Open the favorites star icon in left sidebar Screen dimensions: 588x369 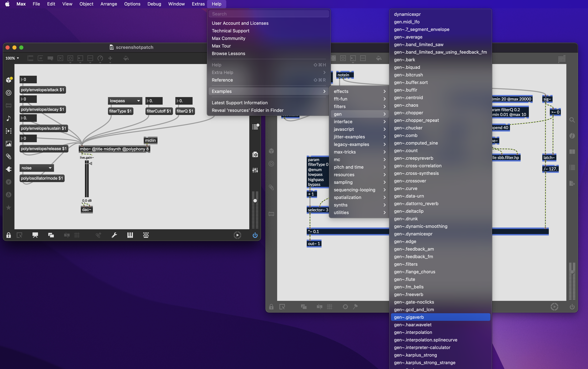(9, 207)
